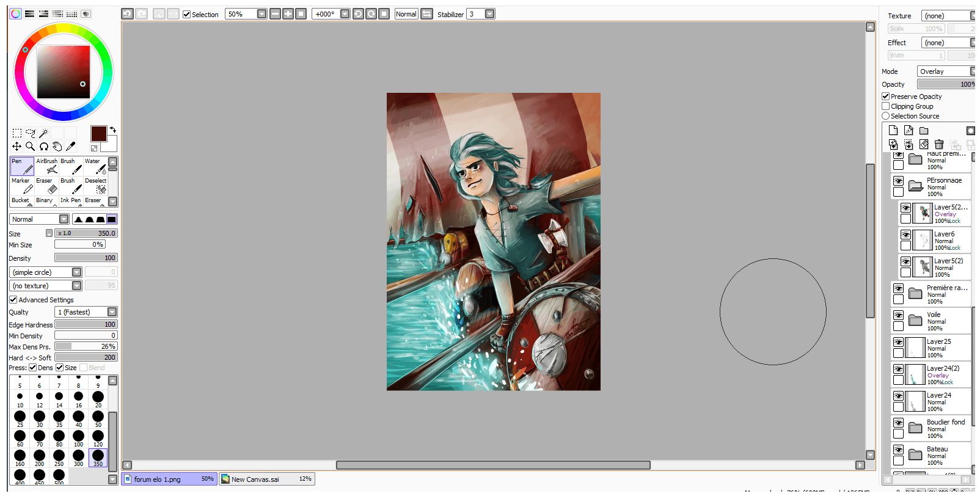Uncheck the Preserve Opacity checkbox
980x499 pixels.
coord(885,97)
